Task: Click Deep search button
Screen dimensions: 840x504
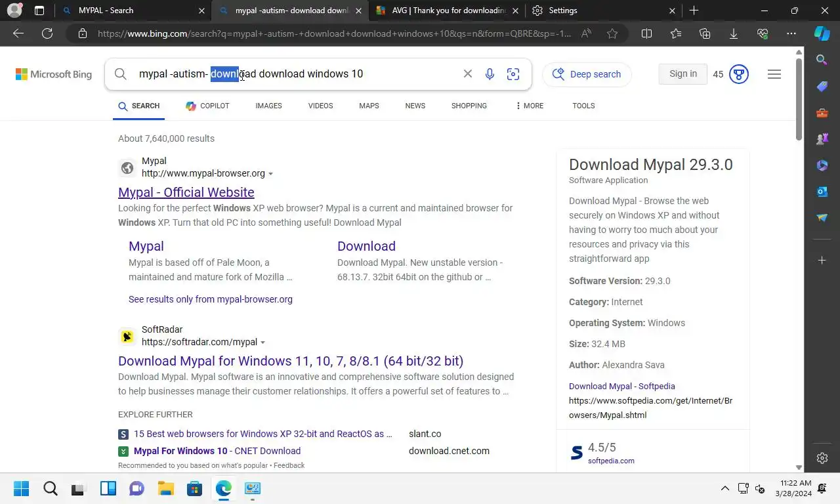Action: point(587,74)
